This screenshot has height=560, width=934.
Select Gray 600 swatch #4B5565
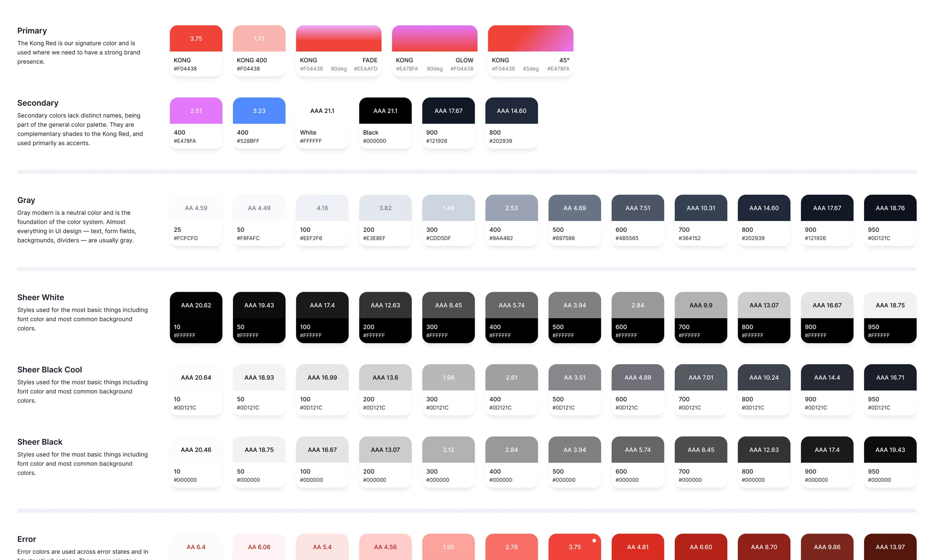(638, 220)
